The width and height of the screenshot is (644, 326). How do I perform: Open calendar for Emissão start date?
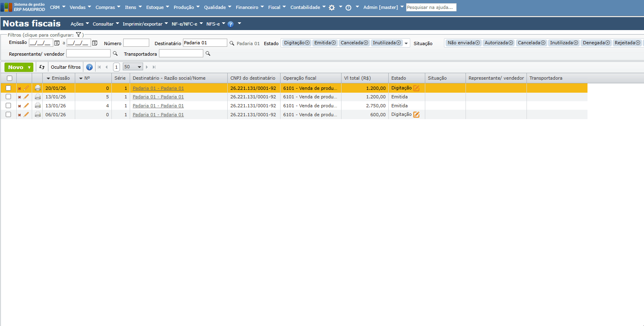(57, 43)
